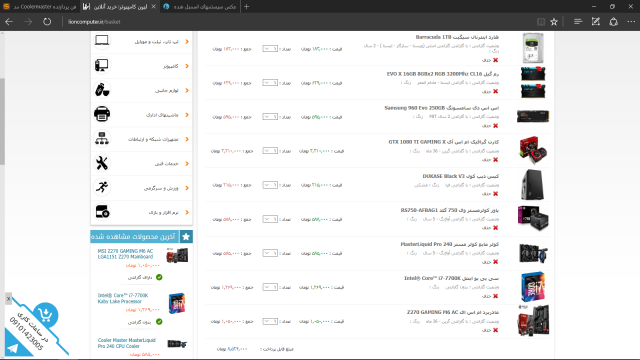The image size is (640, 360).
Task: Click the page vertical scrollbar thumb
Action: tap(2, 121)
